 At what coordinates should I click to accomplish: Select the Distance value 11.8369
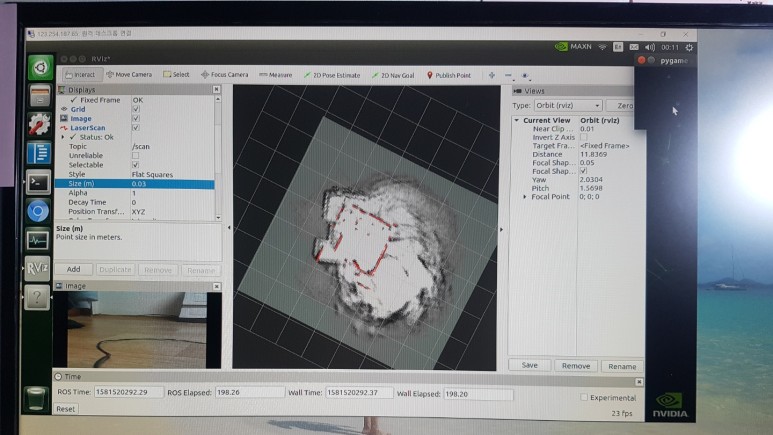coord(594,154)
